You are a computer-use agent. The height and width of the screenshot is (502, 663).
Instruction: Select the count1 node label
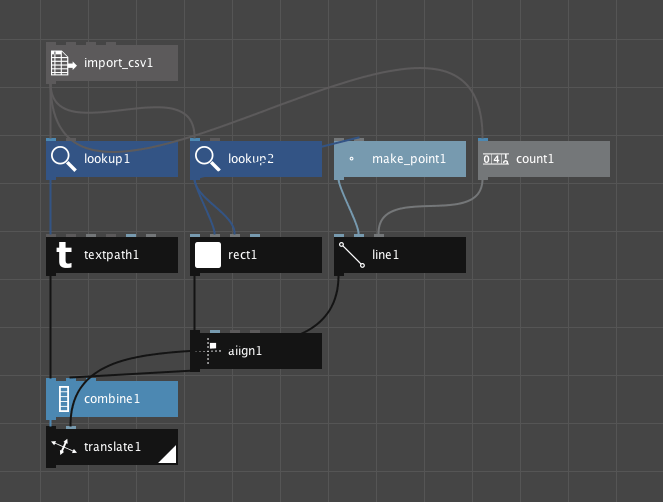pyautogui.click(x=535, y=159)
